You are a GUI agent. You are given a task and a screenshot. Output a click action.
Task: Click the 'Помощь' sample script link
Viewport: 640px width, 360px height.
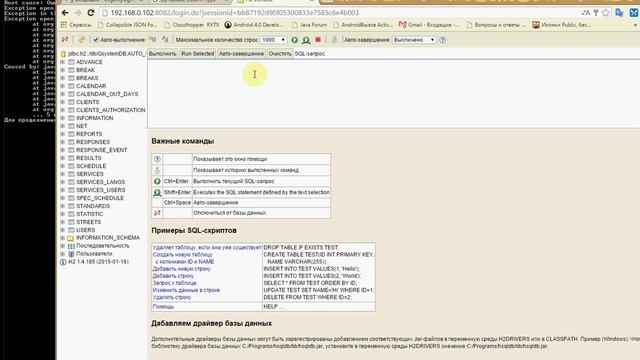[163, 307]
